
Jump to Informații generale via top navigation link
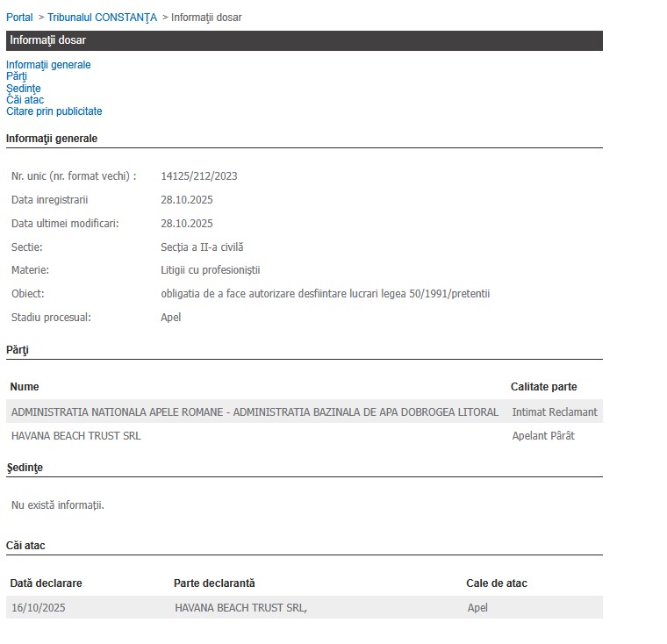click(48, 65)
